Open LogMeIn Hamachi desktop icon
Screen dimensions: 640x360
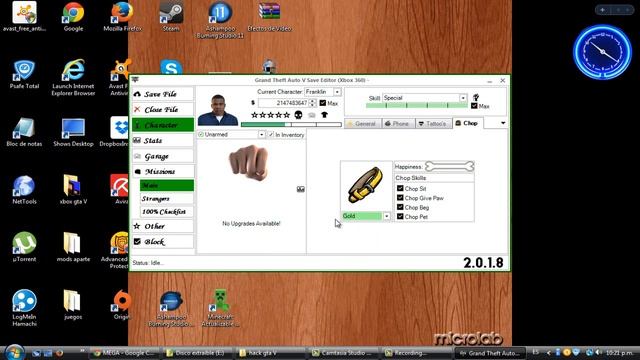(x=24, y=308)
